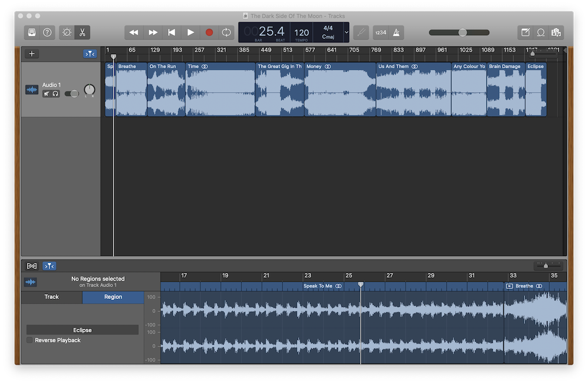Click bar 513 on the top ruler
Screen dimensions: 588x383
click(288, 50)
